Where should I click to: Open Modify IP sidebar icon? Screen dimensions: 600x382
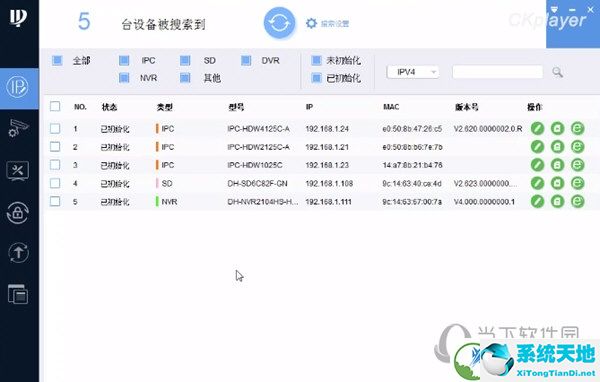(18, 88)
